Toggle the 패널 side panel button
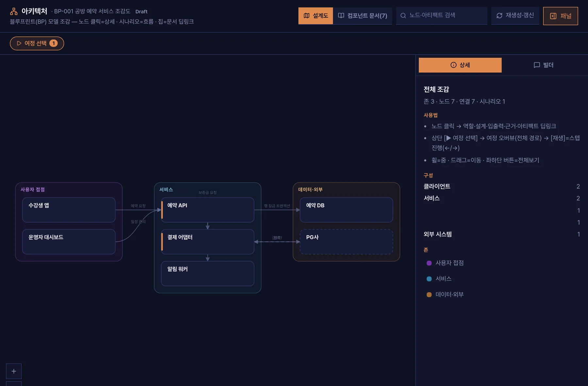This screenshot has height=386, width=588. point(561,16)
